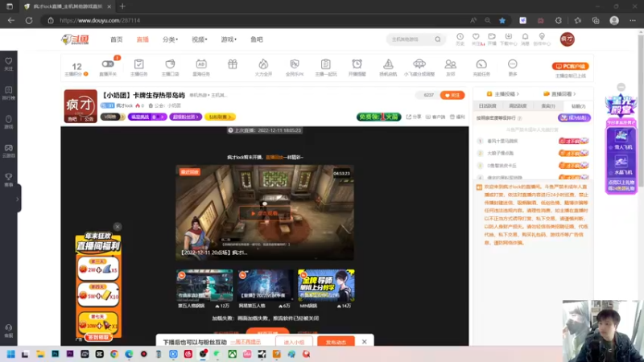Viewport: 644px width, 362px height.
Task: Click the purple 超级粉丝团 badge
Action: tap(186, 117)
